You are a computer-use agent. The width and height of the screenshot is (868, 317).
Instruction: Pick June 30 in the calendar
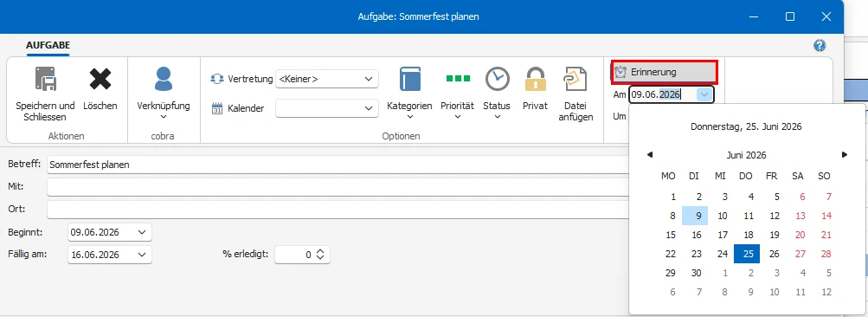pyautogui.click(x=697, y=273)
